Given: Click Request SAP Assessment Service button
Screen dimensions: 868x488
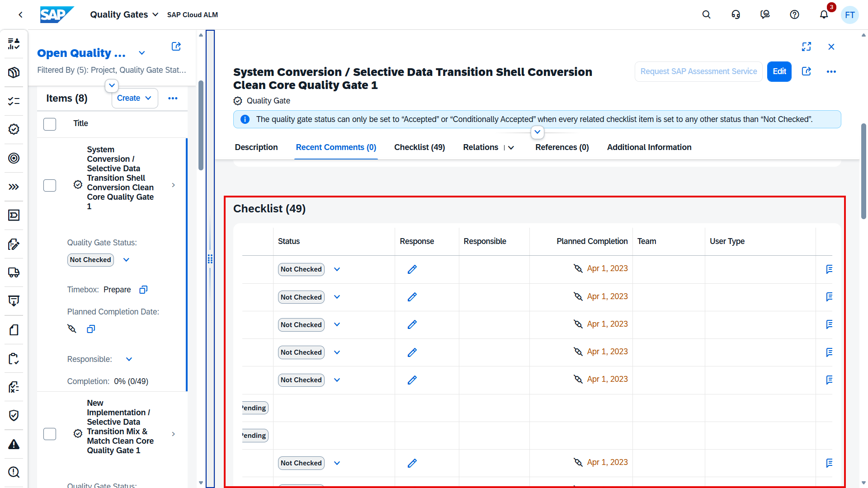Looking at the screenshot, I should [x=698, y=71].
